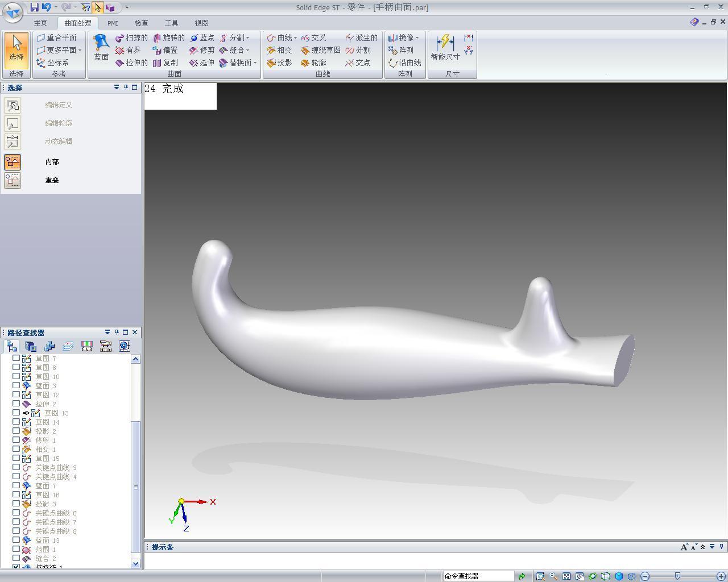Screen dimensions: 728x582
Task: Select the Trim (修剪) surface tool
Action: tap(202, 50)
